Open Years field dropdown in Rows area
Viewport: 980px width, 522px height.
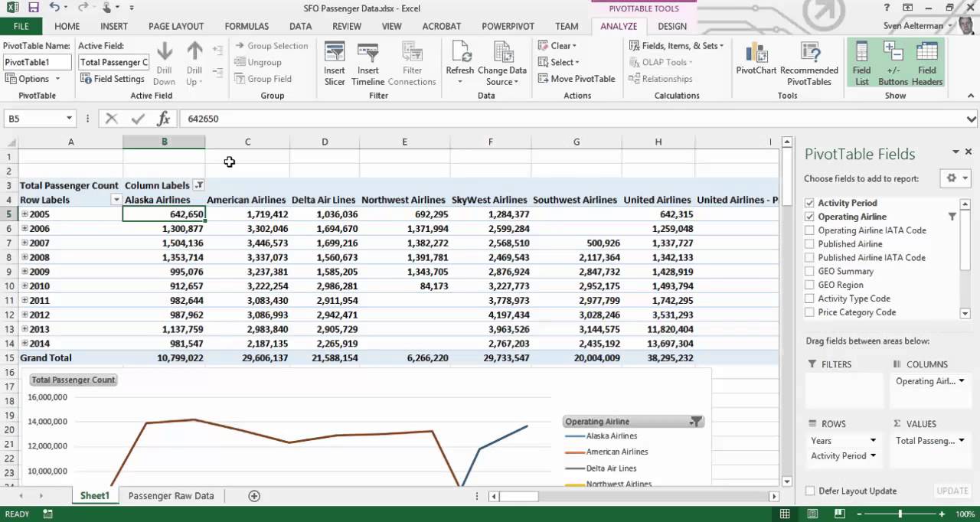[873, 441]
